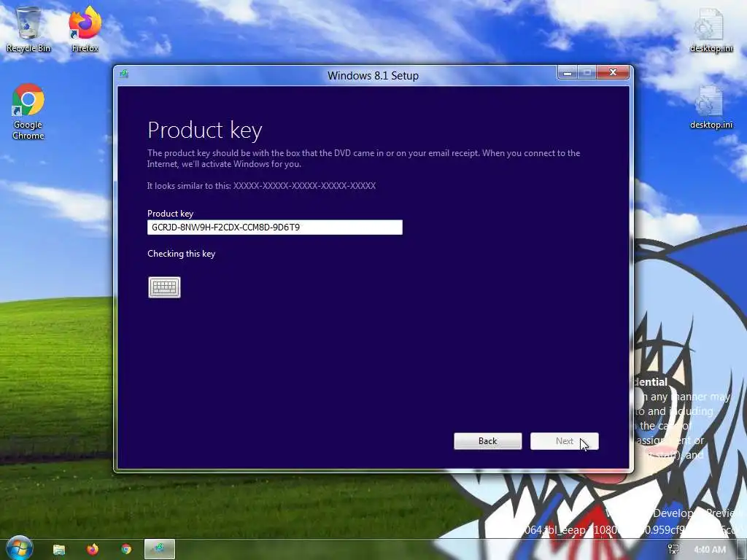Click the setup icon in the title bar
747x560 pixels.
124,74
